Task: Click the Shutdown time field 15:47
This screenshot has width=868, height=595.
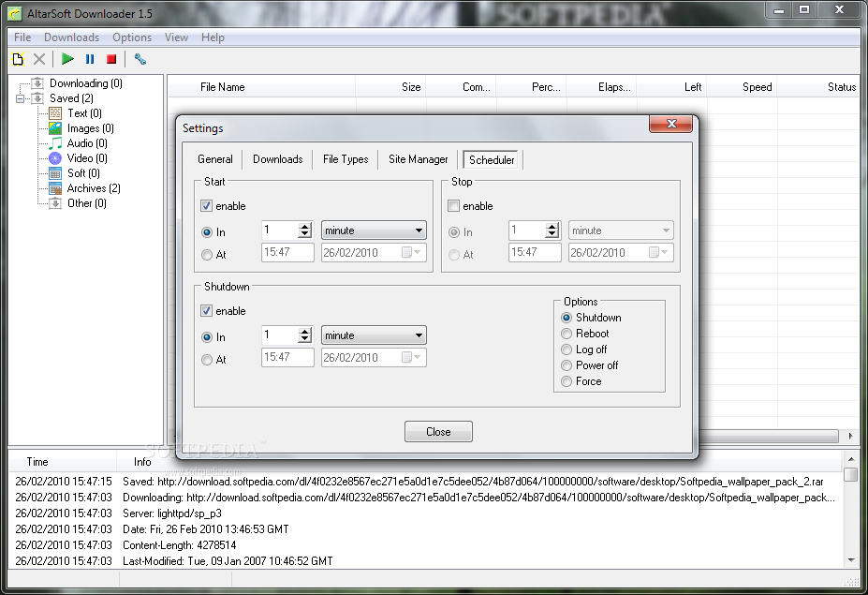Action: tap(287, 357)
